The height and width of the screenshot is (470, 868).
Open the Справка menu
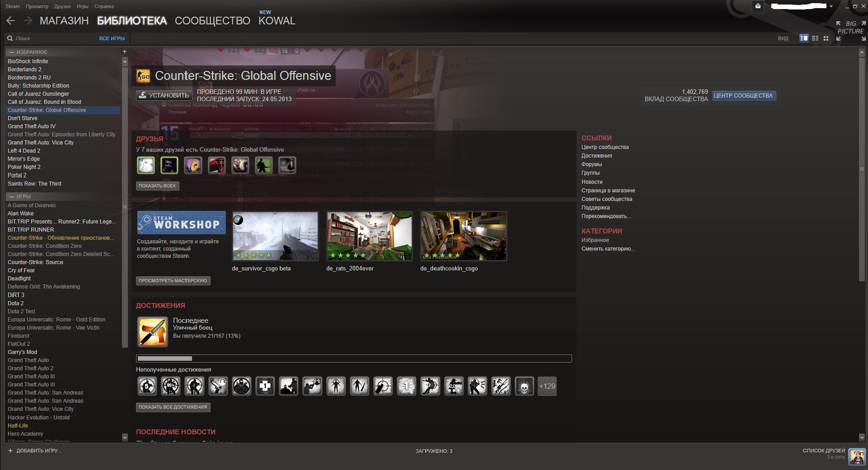(x=104, y=6)
